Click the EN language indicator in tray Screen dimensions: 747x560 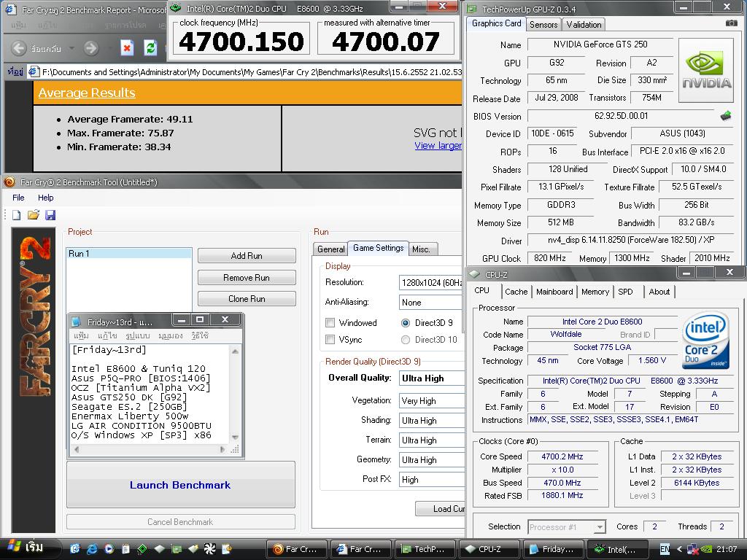click(x=665, y=549)
